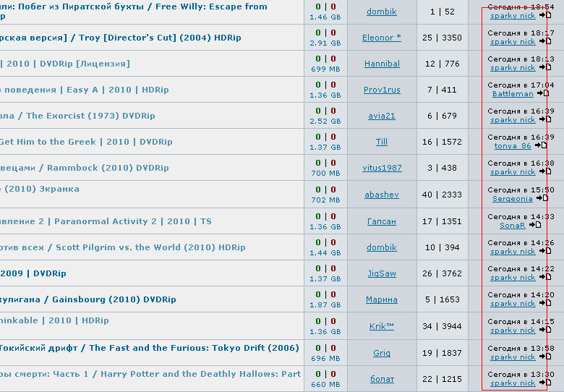The height and width of the screenshot is (392, 564).
Task: Click last-post icon beside tonya_86
Action: (542, 146)
